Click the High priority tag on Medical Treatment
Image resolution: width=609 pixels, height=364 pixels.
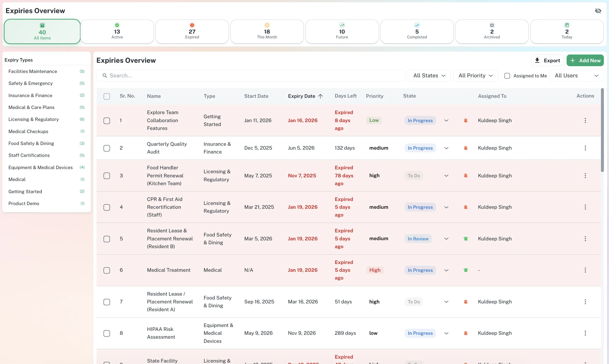375,270
